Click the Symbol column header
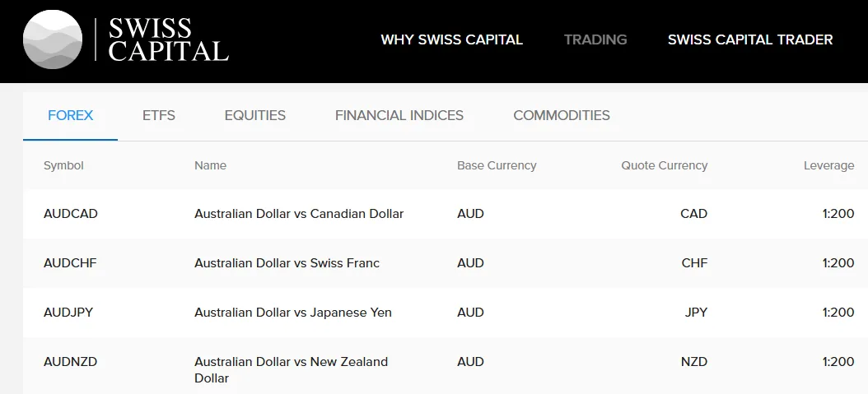868x394 pixels. 63,166
